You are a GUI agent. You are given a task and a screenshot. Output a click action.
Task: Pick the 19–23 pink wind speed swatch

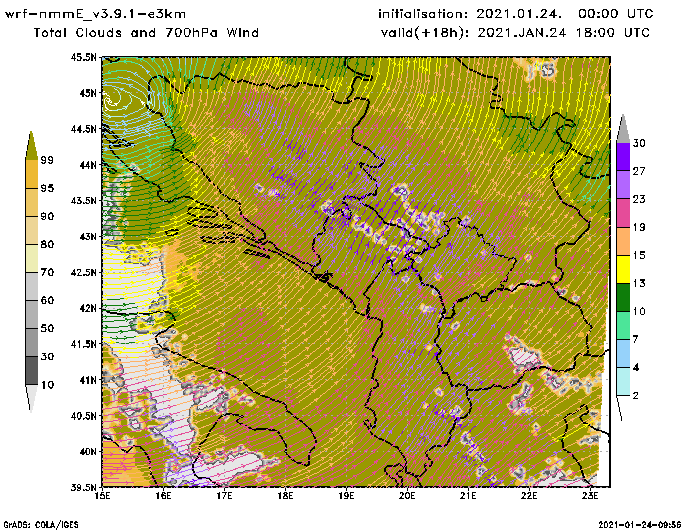(623, 213)
